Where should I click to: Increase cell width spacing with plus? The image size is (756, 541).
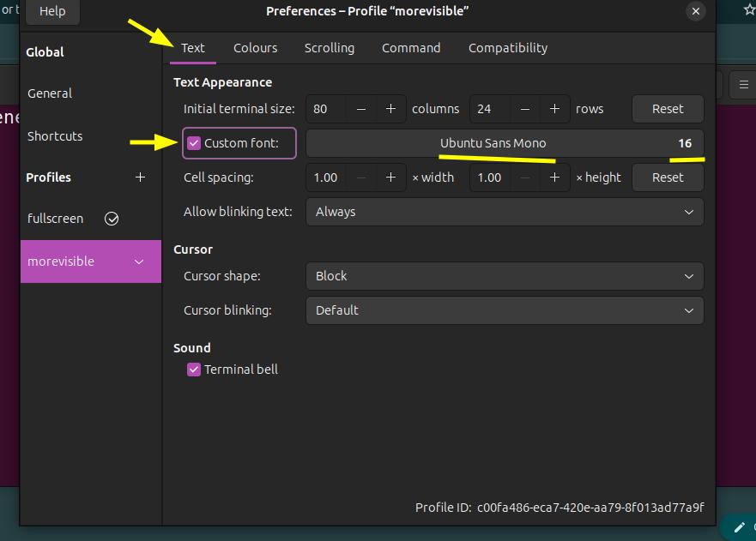(390, 177)
